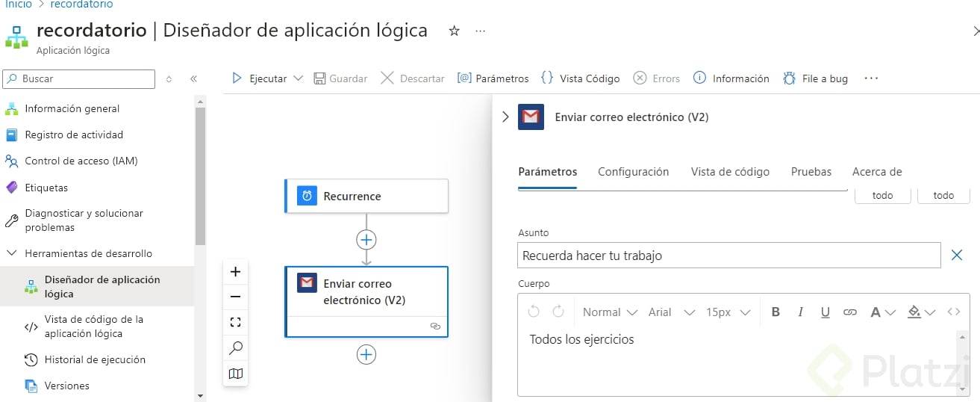Toggle code view in the body editor
Viewport: 980px width, 402px height.
tap(953, 312)
